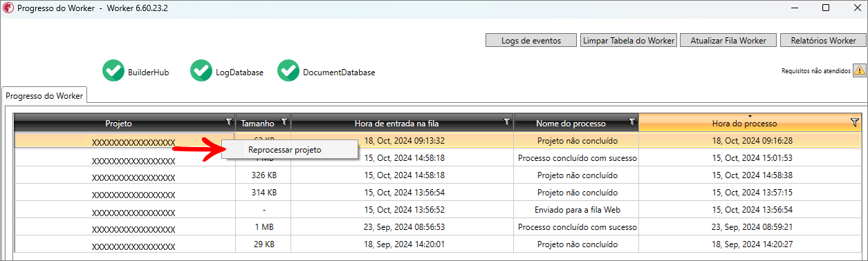Select cell 15, Oct, 2024 15:01:53
868x261 pixels.
[750, 157]
